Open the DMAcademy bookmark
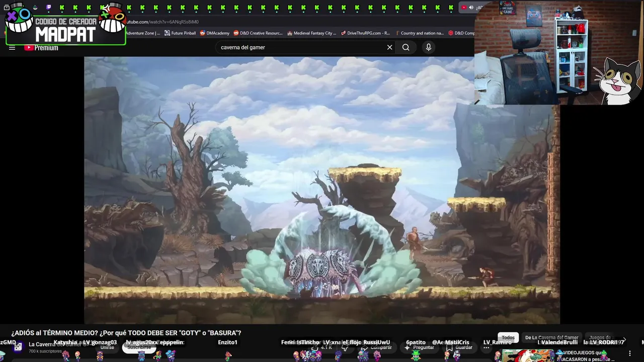Viewport: 644px width, 362px height. tap(215, 33)
